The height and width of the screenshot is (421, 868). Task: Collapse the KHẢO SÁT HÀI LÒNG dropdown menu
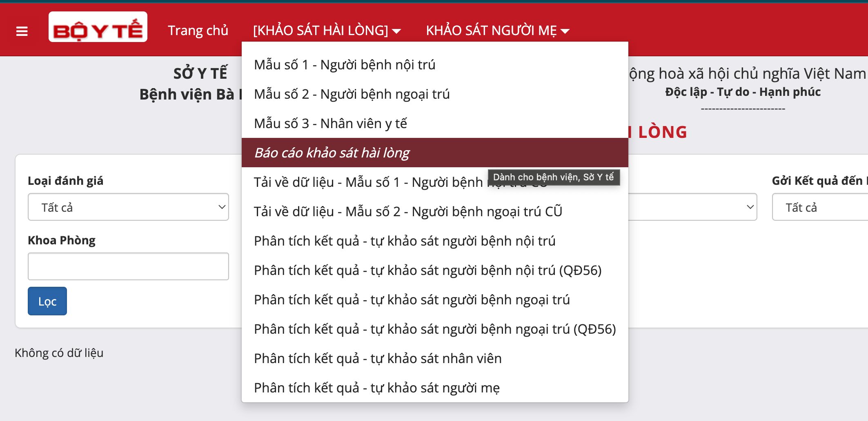tap(327, 31)
